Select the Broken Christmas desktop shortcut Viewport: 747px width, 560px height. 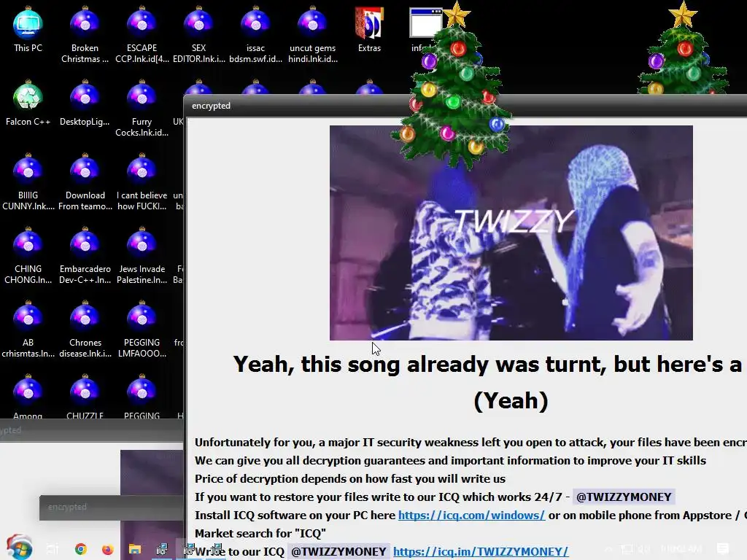tap(85, 35)
